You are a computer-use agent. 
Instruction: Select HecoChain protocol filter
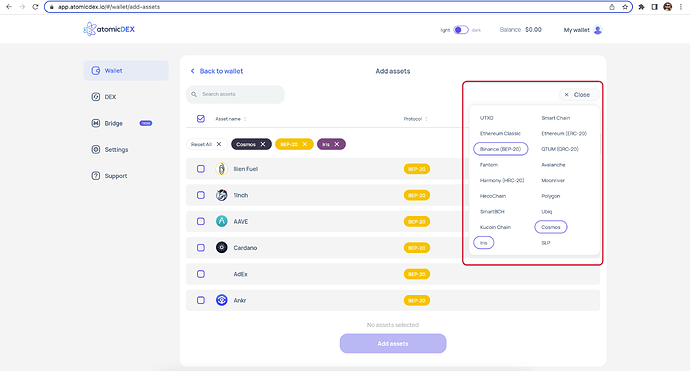(x=493, y=196)
